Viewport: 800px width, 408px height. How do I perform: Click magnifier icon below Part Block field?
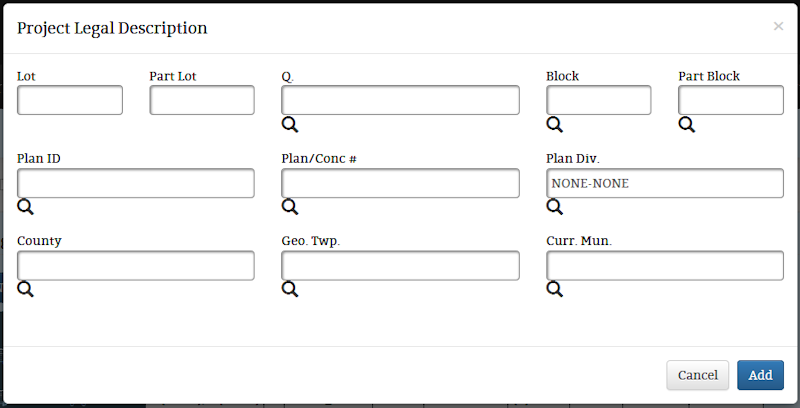click(687, 124)
